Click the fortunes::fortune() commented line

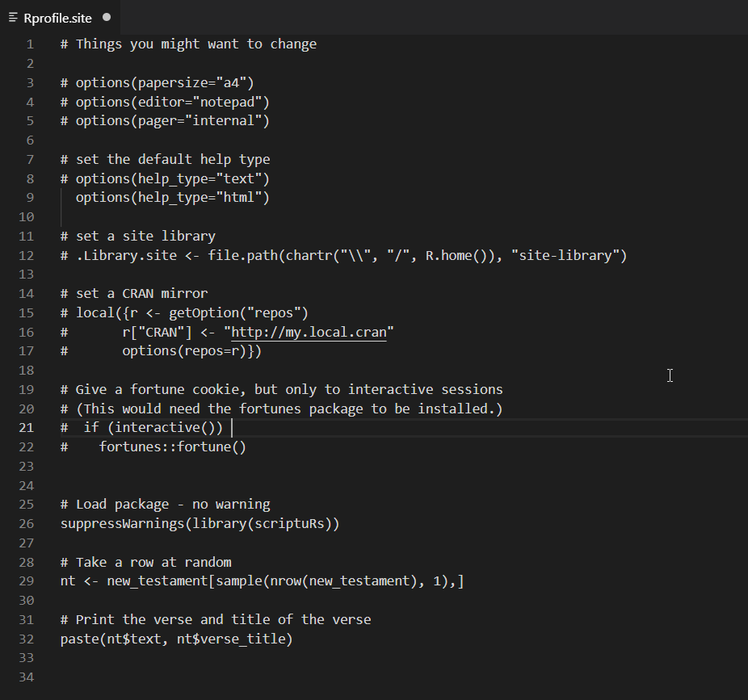click(x=172, y=447)
